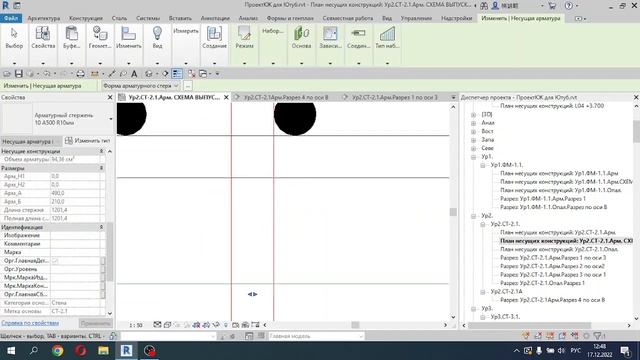Open the switch windows toolbar icon
Image resolution: width=640 pixels, height=360 pixels.
click(203, 74)
